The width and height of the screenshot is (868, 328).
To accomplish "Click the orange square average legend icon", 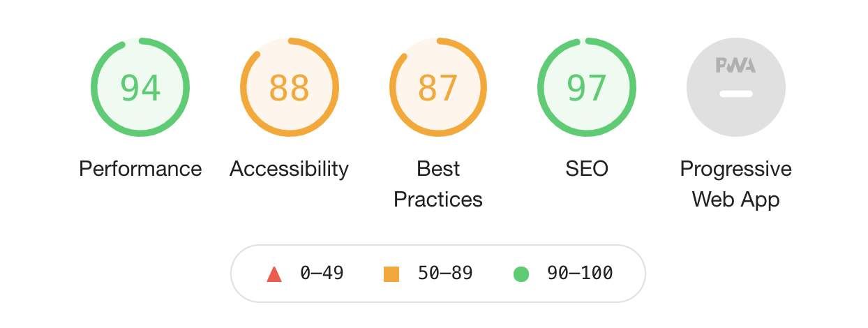I will (x=391, y=274).
